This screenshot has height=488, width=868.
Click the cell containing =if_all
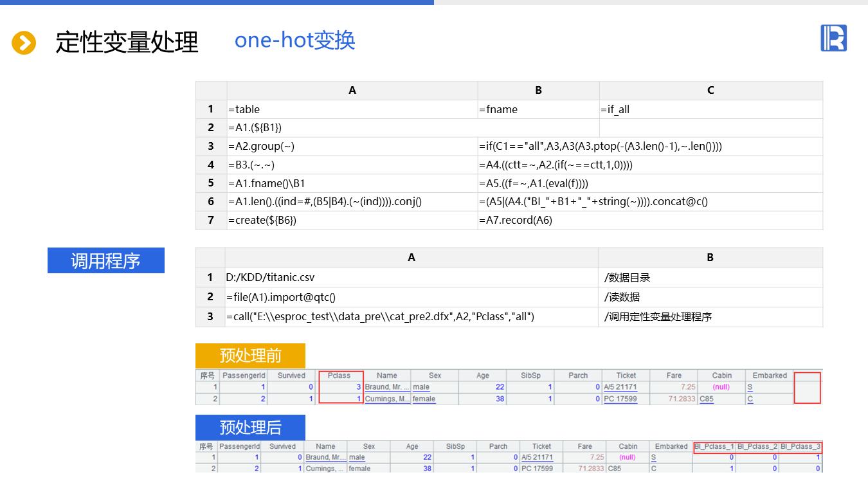tap(710, 109)
